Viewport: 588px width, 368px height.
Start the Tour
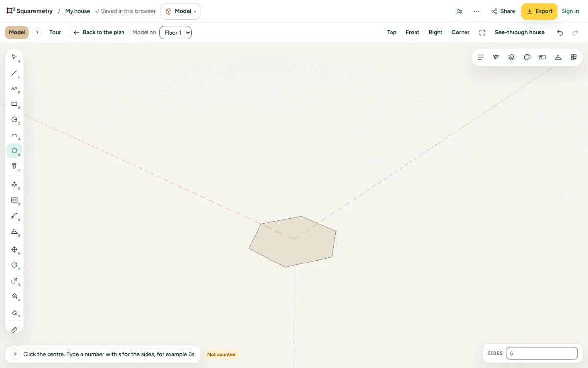coord(55,33)
